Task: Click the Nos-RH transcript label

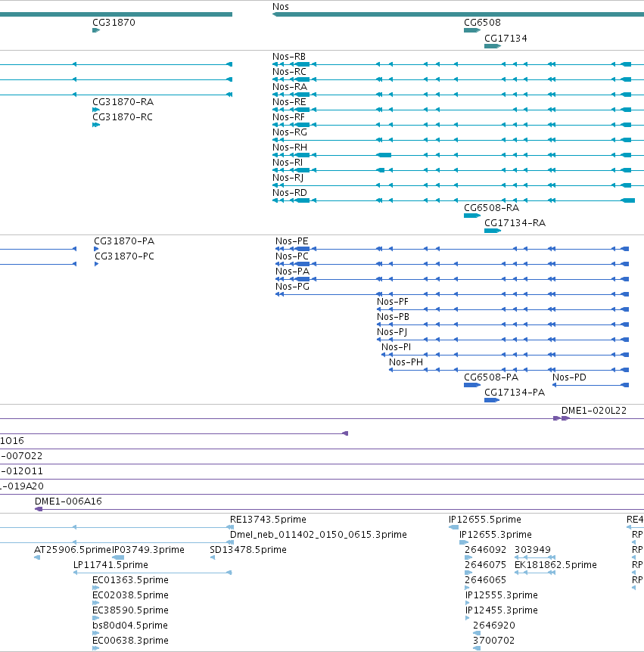Action: [290, 147]
